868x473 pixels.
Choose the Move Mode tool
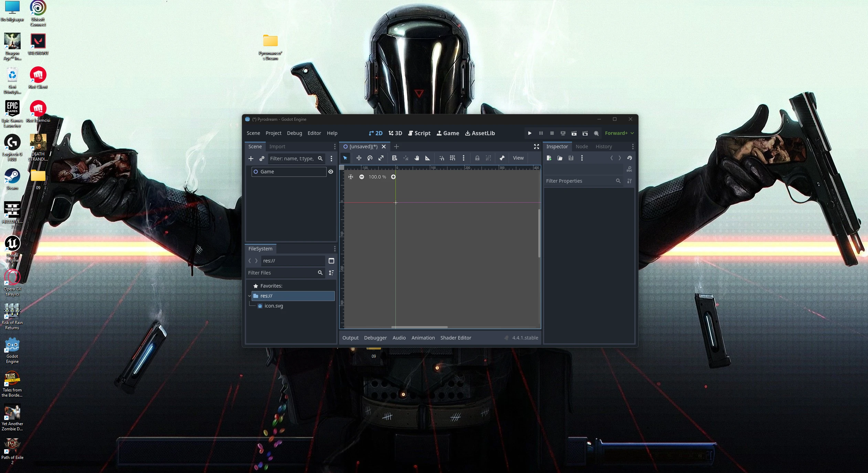tap(359, 158)
